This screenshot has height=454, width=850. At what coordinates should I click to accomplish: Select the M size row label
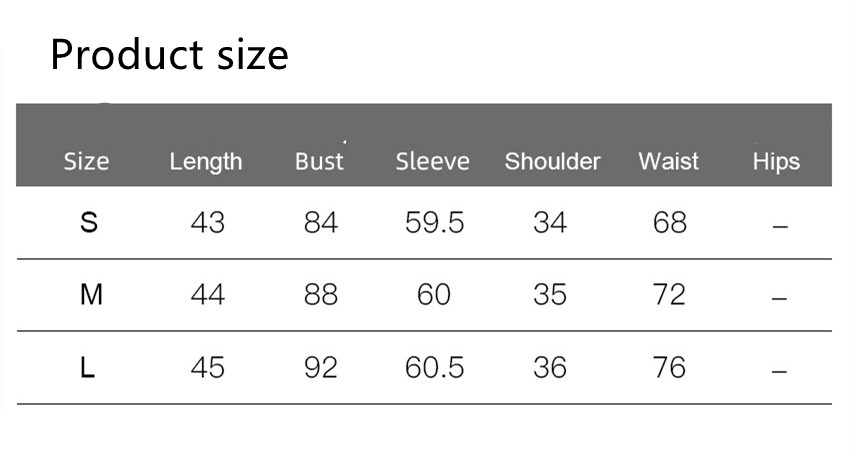(91, 295)
